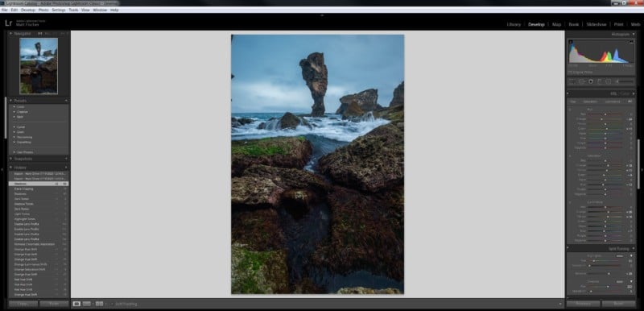Click the Saturation targeted adjustment tool
This screenshot has width=644, height=311.
(x=570, y=155)
